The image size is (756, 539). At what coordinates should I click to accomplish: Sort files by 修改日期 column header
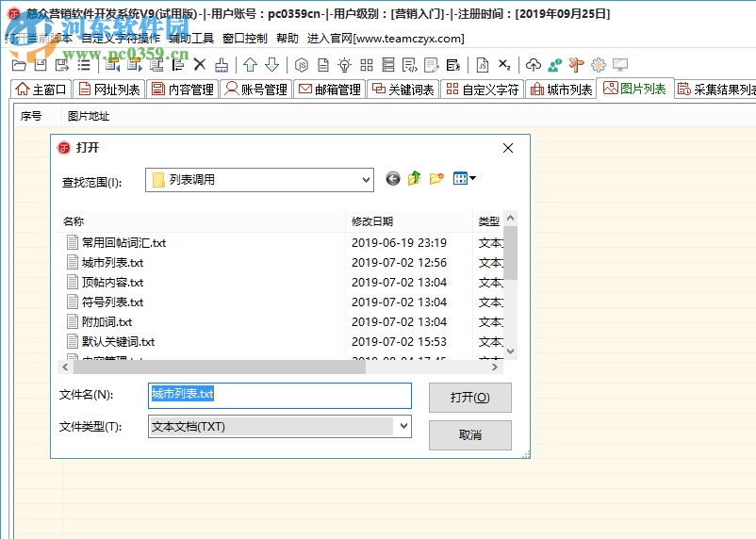coord(409,221)
